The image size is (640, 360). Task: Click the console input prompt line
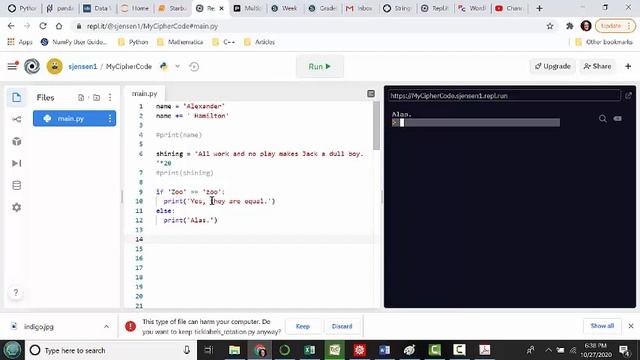coord(476,122)
